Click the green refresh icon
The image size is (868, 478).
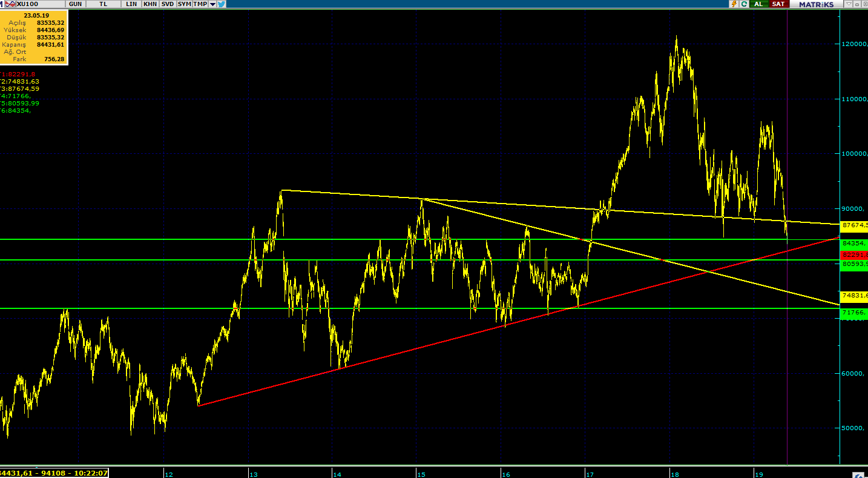click(x=743, y=4)
